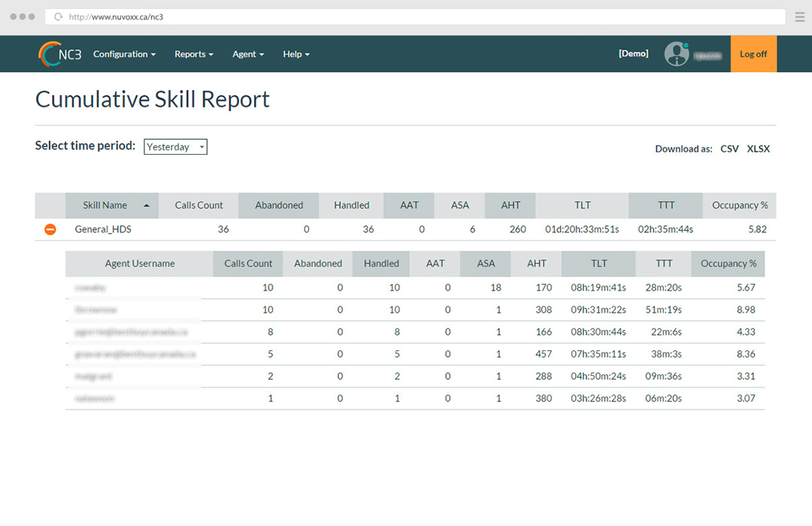The image size is (812, 526).
Task: Click the browser reload icon
Action: tap(58, 17)
